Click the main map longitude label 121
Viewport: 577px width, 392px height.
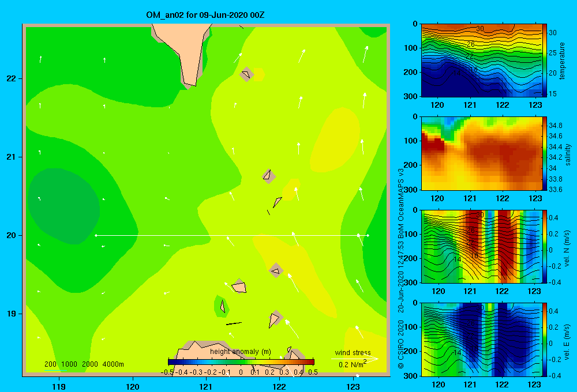206,387
